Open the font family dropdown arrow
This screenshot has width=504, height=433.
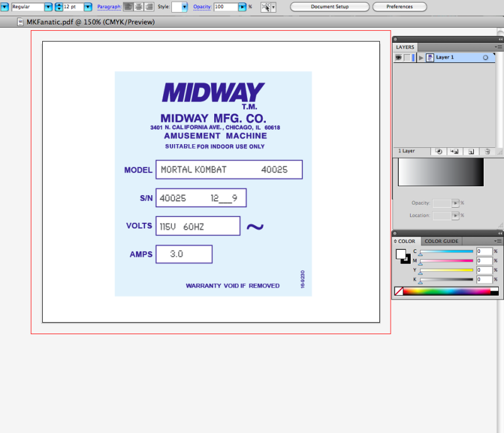coord(4,7)
